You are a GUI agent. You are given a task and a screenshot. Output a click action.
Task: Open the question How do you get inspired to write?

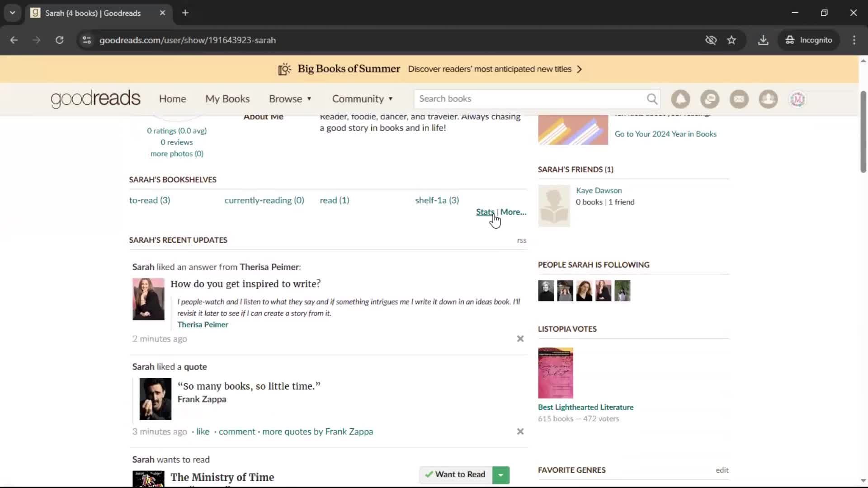(245, 284)
